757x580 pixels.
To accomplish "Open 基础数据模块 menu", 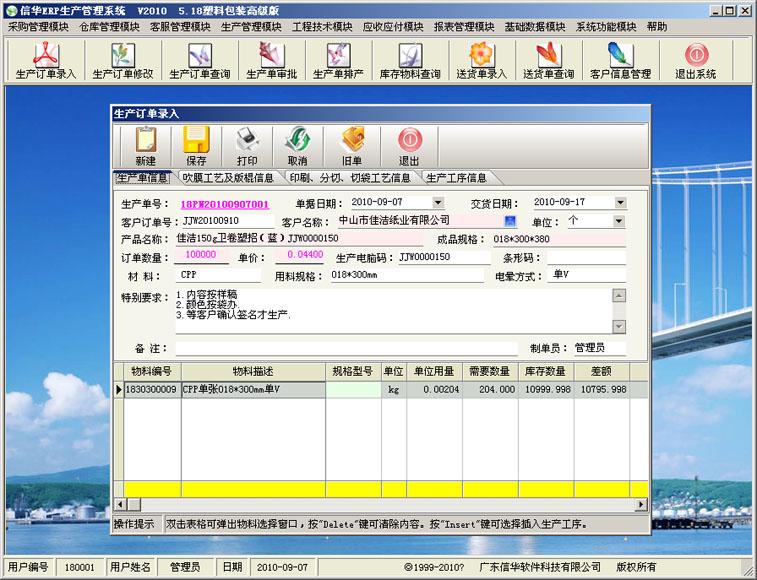I will click(x=535, y=27).
